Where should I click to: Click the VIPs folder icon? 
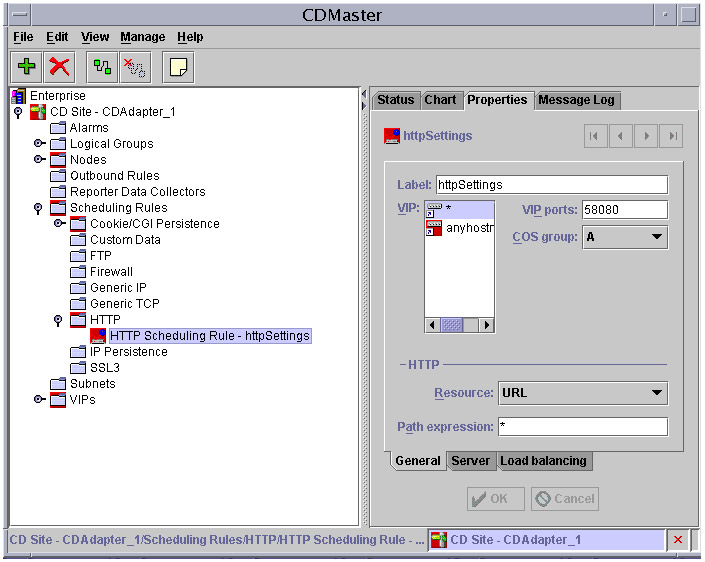pyautogui.click(x=58, y=400)
